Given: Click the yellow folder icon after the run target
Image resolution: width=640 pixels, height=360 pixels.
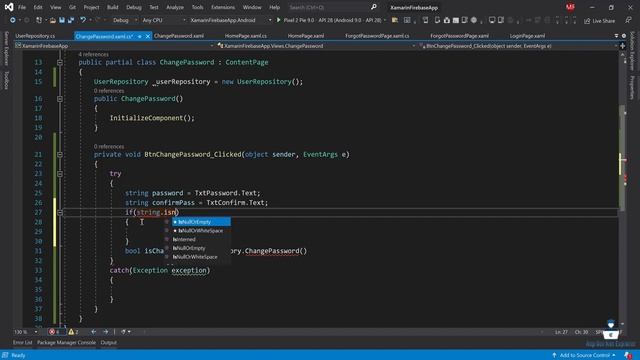Looking at the screenshot, I should click(395, 20).
